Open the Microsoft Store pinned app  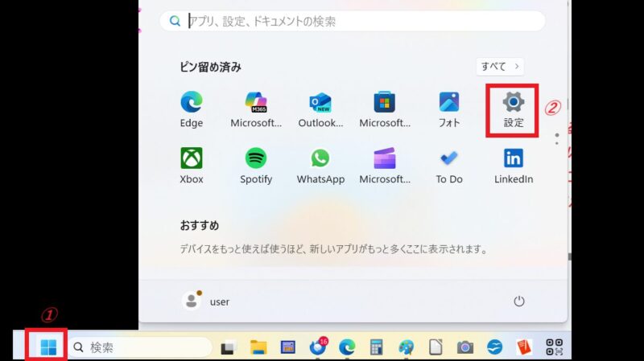point(385,109)
